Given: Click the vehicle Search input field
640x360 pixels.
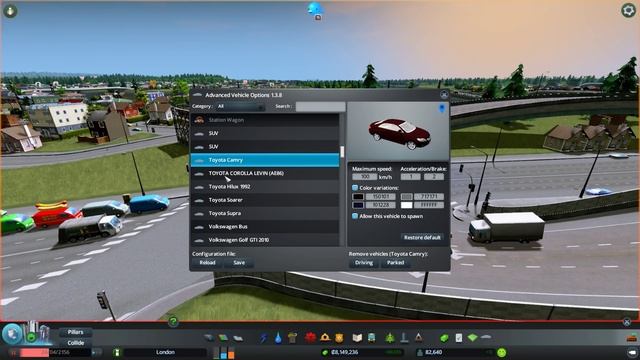Looking at the screenshot, I should point(320,107).
